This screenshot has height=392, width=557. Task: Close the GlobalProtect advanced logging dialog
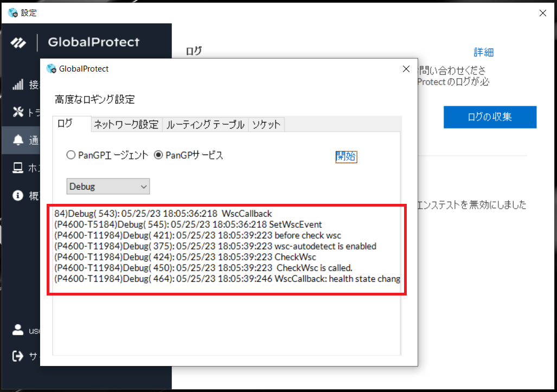click(406, 69)
